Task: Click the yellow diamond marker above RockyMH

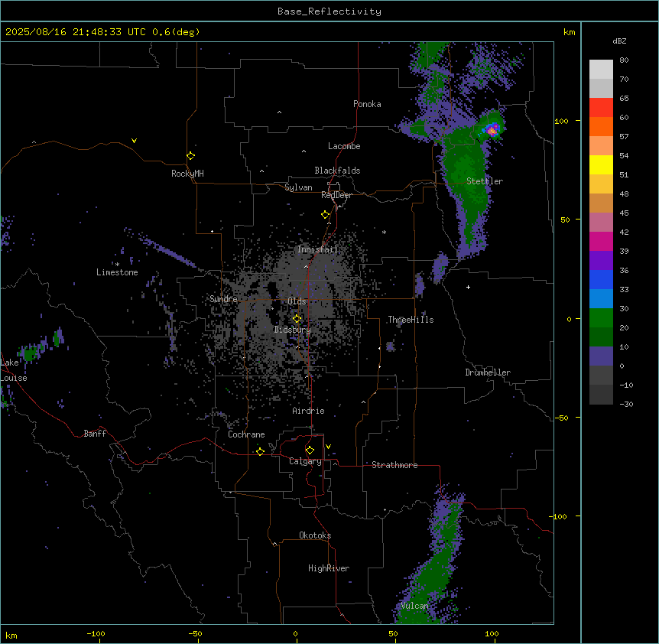Action: 191,156
